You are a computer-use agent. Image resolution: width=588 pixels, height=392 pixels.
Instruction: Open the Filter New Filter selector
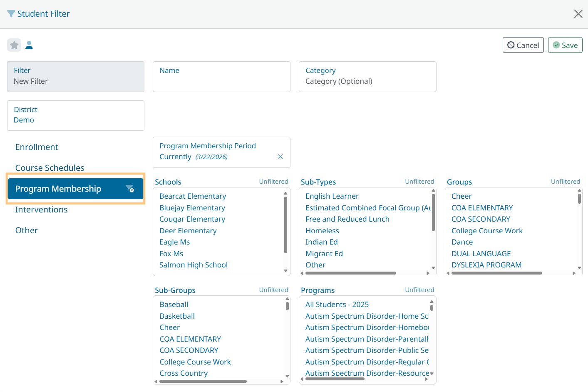point(75,77)
